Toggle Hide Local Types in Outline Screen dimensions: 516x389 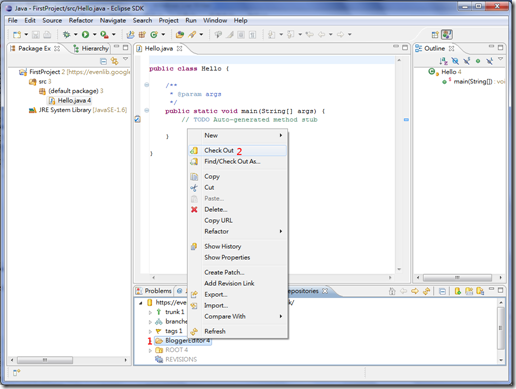coord(489,61)
